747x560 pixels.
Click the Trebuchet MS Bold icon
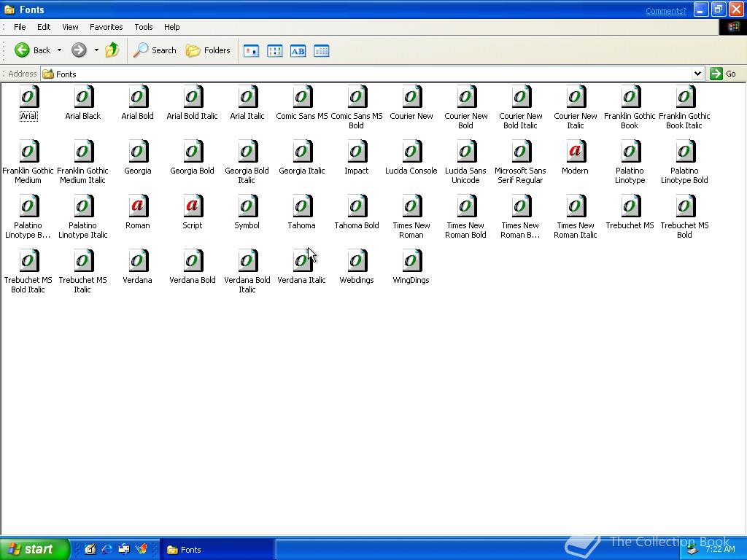[685, 206]
